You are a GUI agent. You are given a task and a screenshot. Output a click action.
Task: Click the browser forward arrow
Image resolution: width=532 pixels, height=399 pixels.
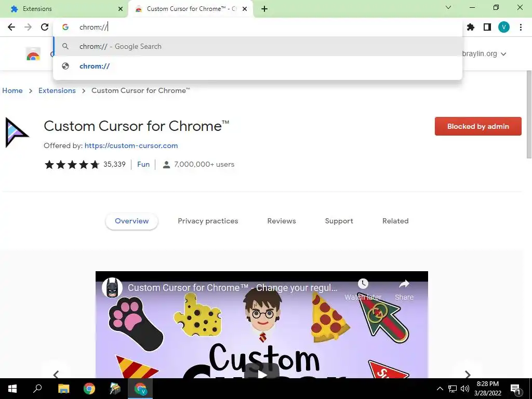pos(28,27)
